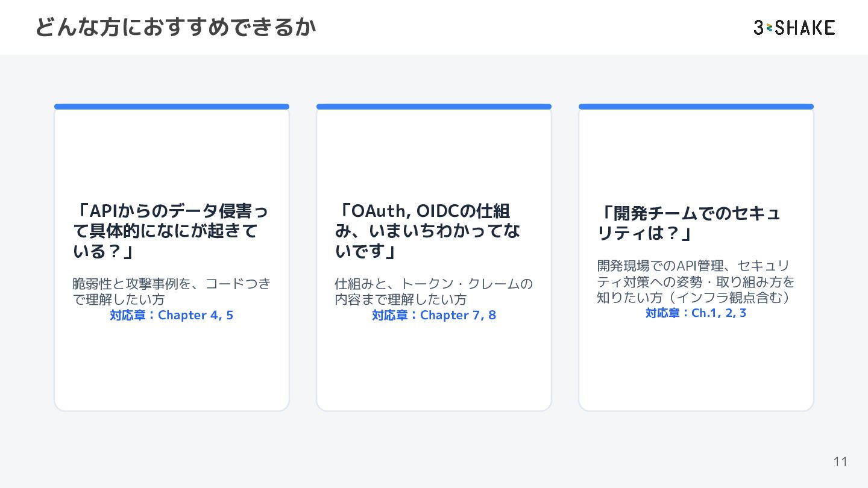Select heading 「開発チームでのセキュリティは？」
Image resolution: width=868 pixels, height=488 pixels.
(689, 223)
